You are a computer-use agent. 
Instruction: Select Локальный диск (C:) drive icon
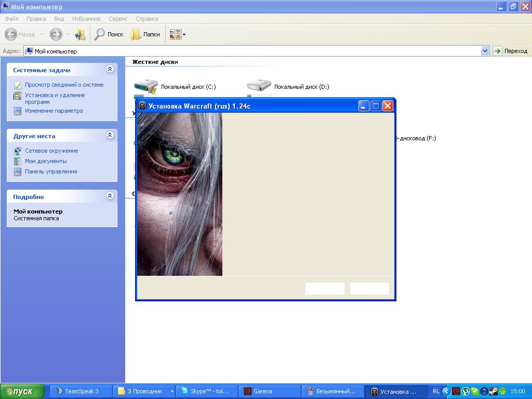coord(146,87)
